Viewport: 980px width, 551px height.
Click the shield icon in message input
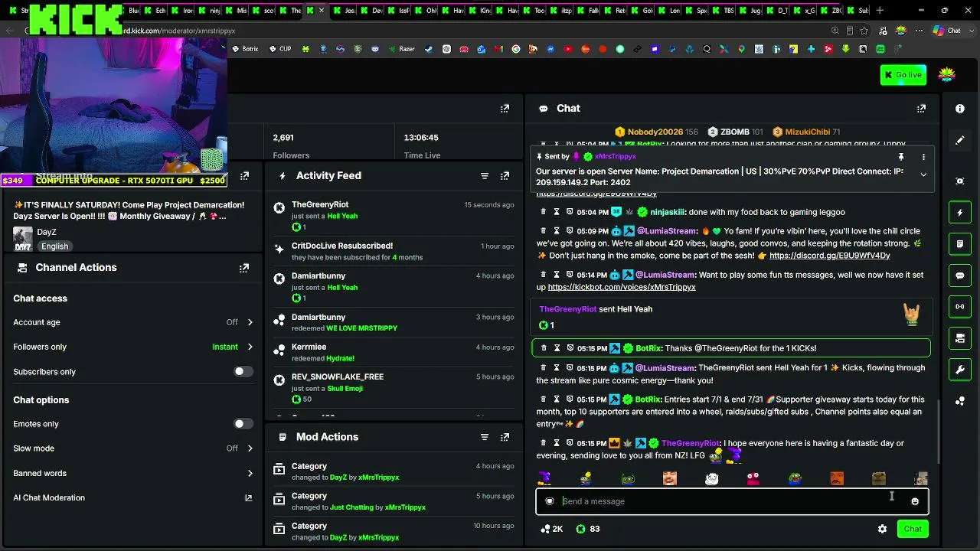click(549, 502)
